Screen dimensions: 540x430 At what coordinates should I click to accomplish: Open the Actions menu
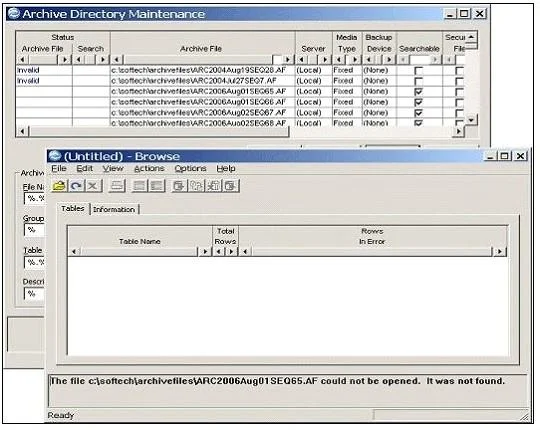coord(149,168)
